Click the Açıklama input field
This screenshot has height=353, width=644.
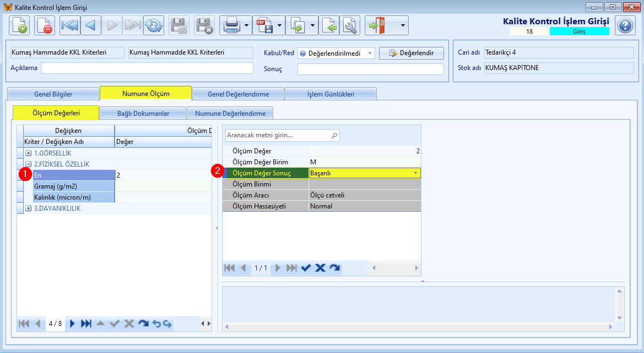coord(147,68)
